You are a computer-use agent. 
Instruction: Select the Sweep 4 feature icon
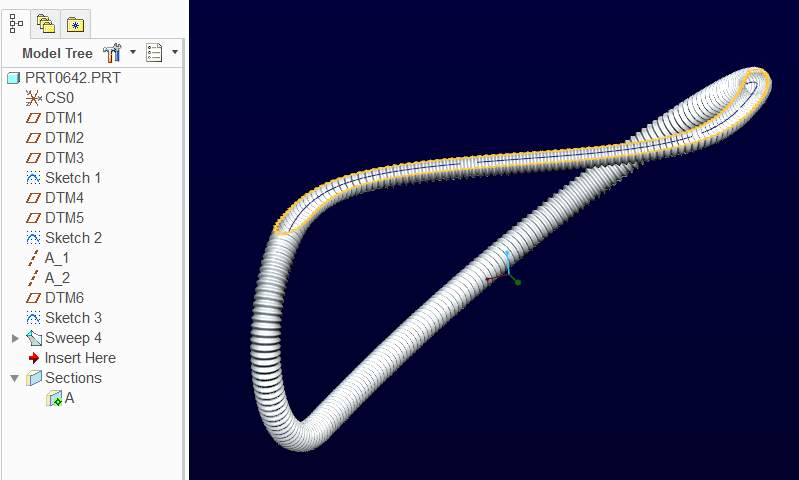click(34, 338)
